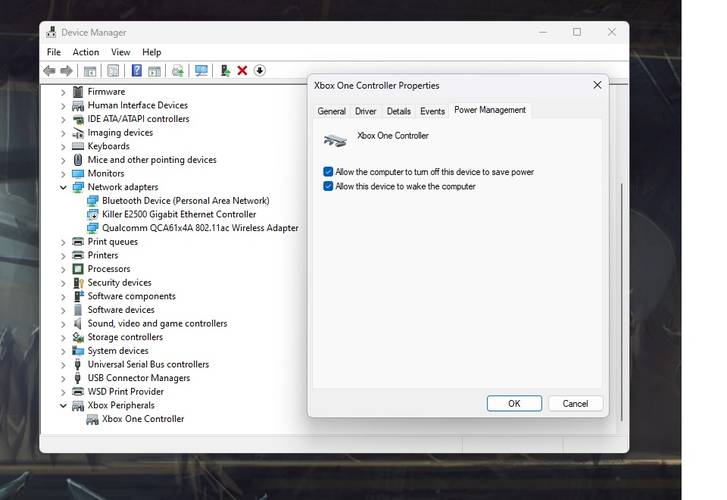Expand USB Connector Managers
The width and height of the screenshot is (727, 500).
63,378
